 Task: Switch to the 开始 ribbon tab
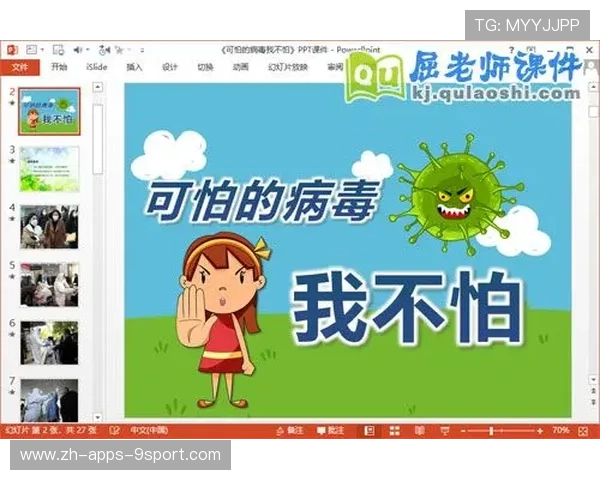click(x=59, y=67)
